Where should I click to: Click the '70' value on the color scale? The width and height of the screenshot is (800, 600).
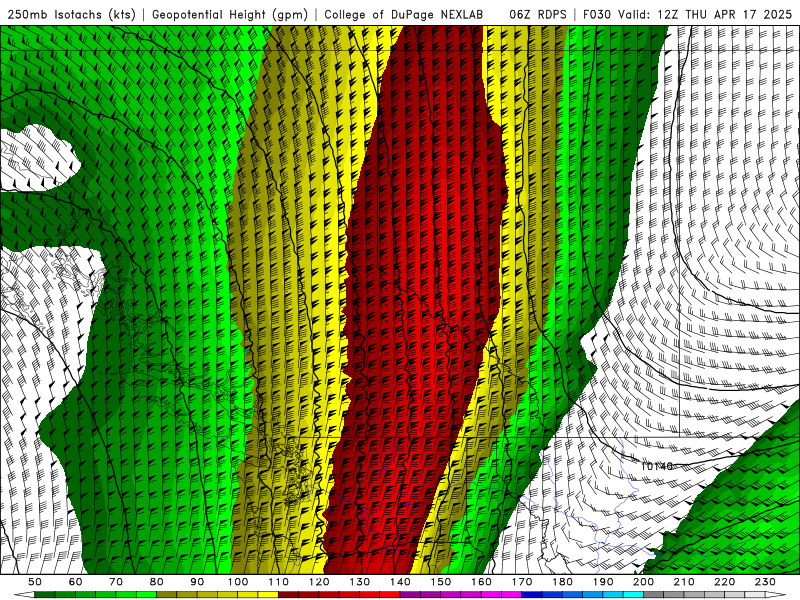(x=116, y=582)
